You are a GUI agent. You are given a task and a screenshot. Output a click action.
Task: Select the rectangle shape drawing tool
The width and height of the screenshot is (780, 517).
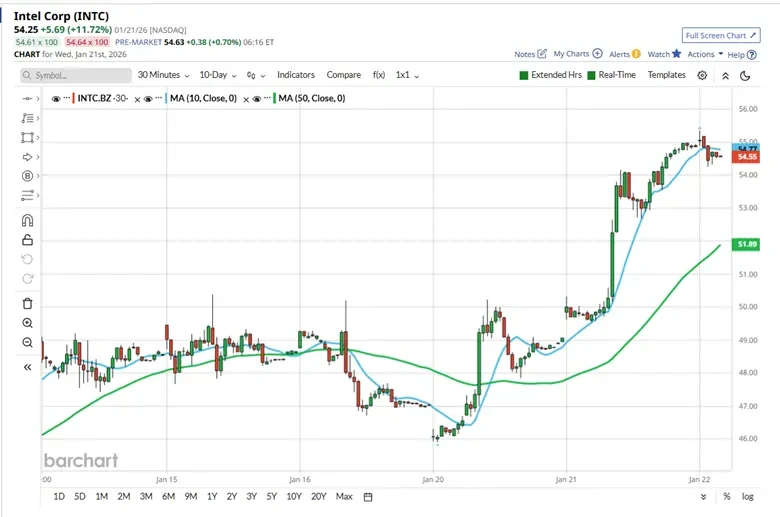point(27,137)
